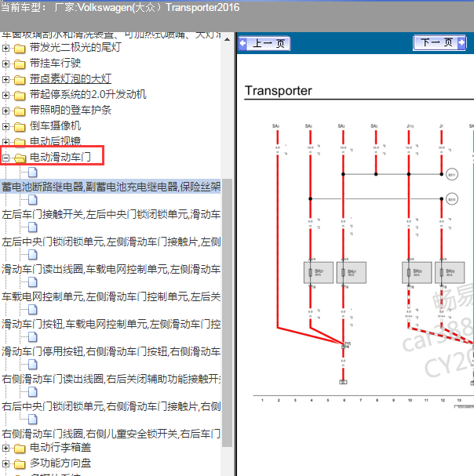This screenshot has width=474, height=476.
Task: Select the 电动滑动车门 tree item
Action: 60,158
